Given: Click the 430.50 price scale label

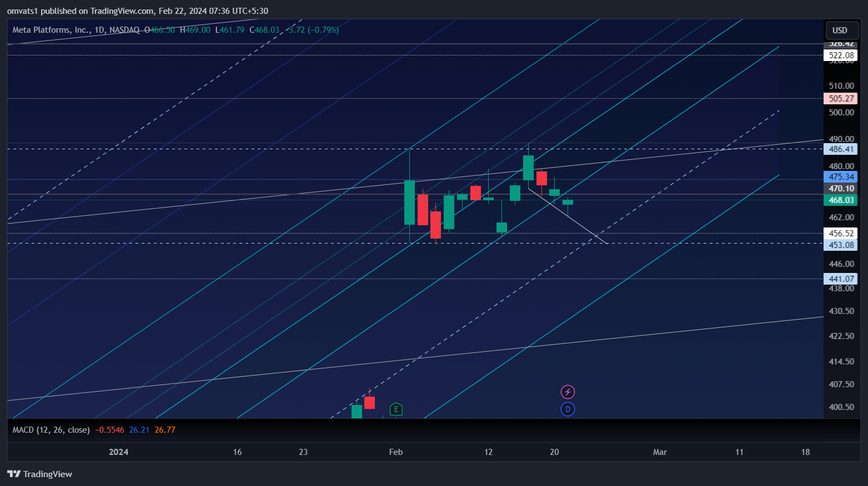Looking at the screenshot, I should pos(841,311).
